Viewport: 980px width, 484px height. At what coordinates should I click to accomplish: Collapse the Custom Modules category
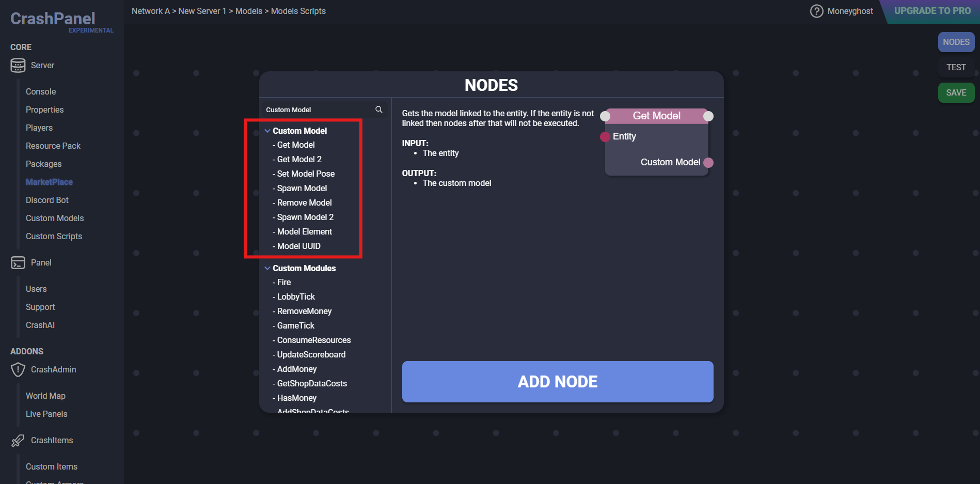click(267, 269)
